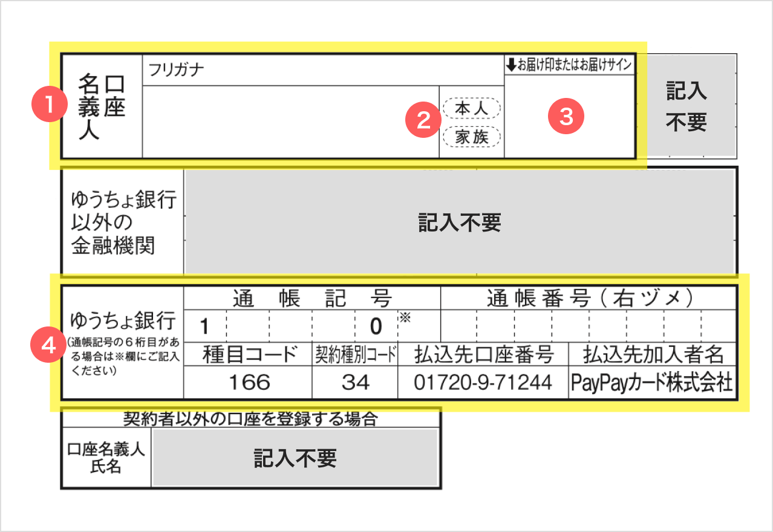
Task: Click the 通帳記号 header
Action: [x=312, y=297]
